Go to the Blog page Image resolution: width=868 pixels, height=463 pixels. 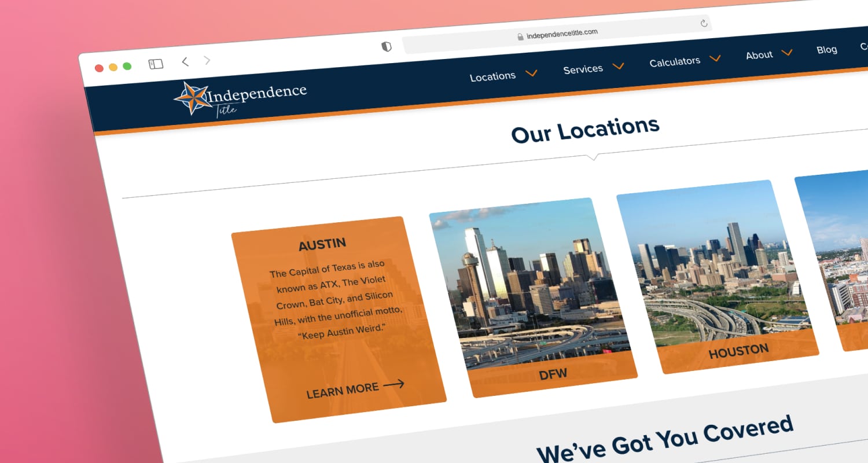[x=827, y=50]
